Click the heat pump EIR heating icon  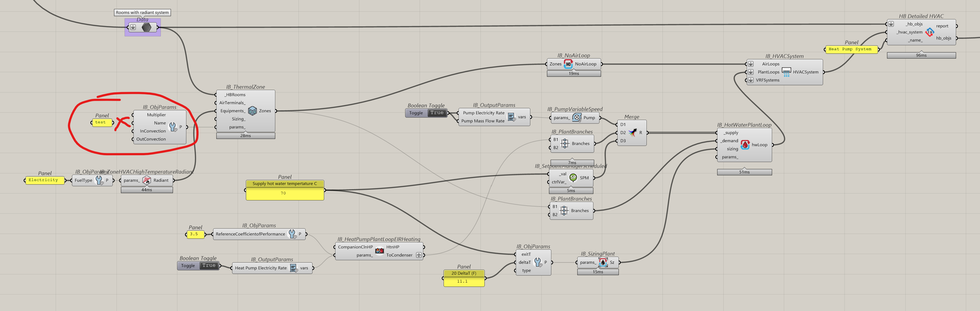[x=379, y=250]
